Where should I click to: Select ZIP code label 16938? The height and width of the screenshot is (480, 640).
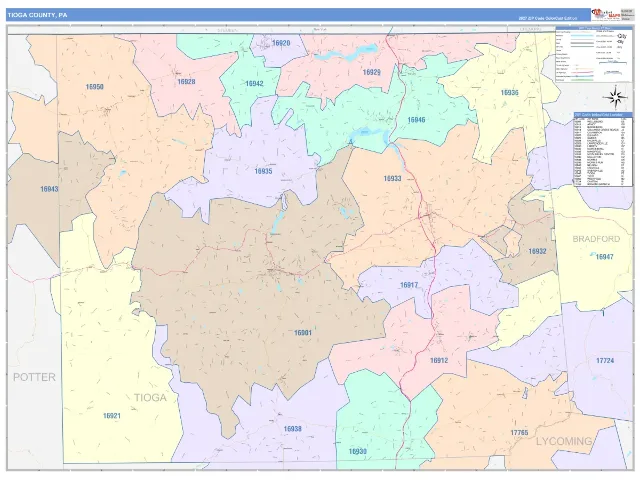292,429
